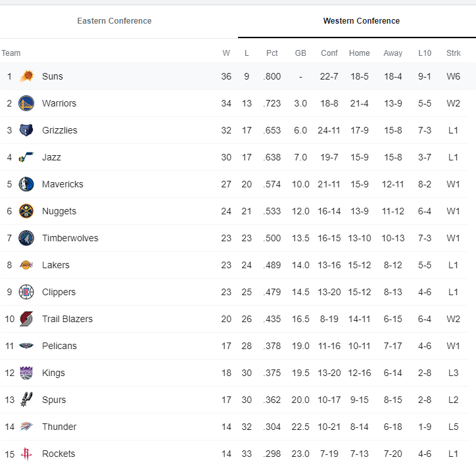Image resolution: width=476 pixels, height=474 pixels.
Task: Click the Timberwolves team logo
Action: pyautogui.click(x=26, y=238)
